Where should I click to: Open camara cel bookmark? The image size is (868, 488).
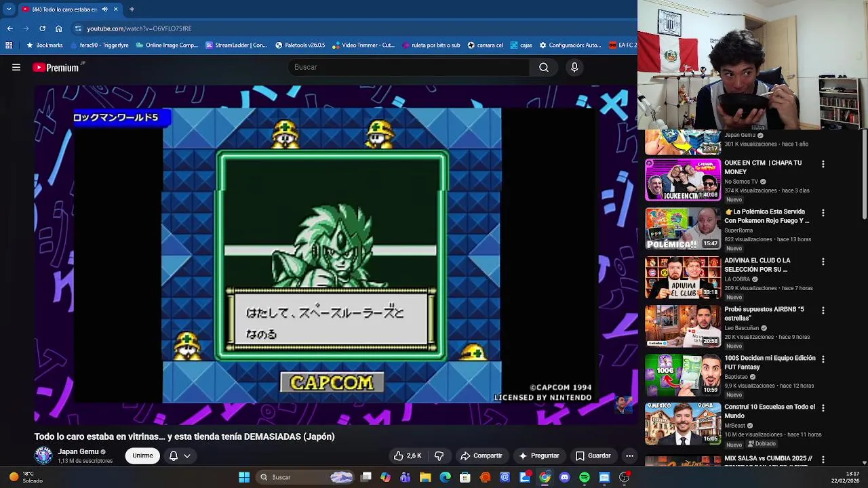485,45
